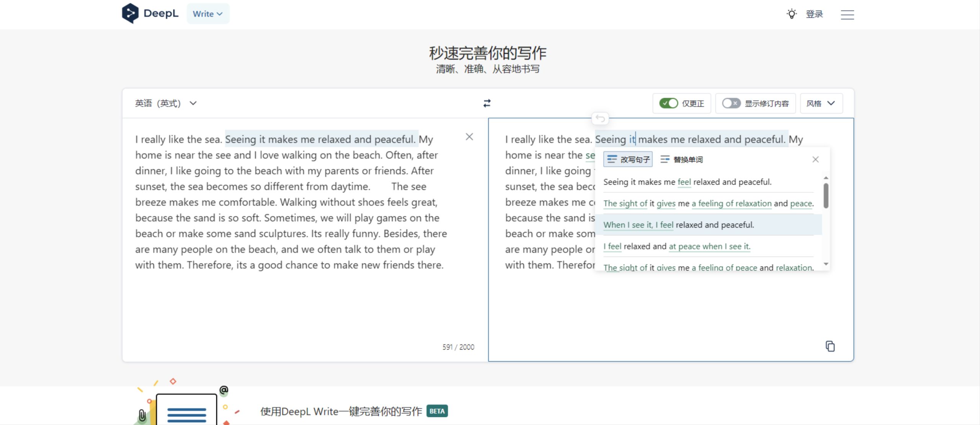Click the BETA badge
Screen dimensions: 980x425
point(437,411)
